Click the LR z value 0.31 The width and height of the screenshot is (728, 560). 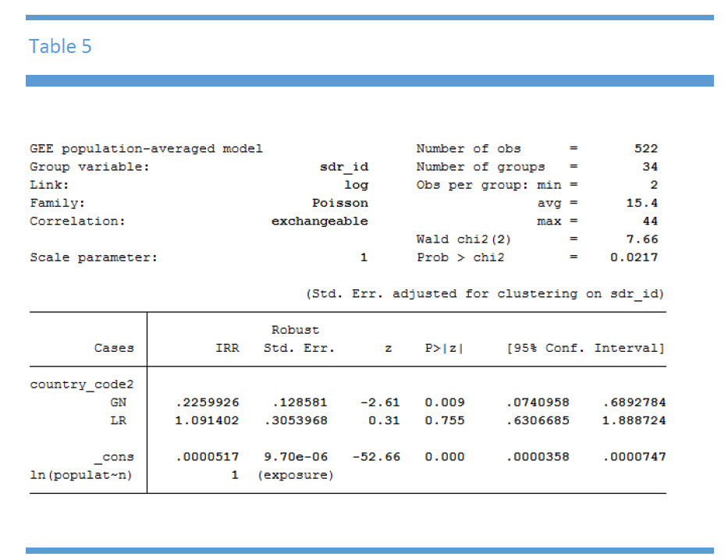point(384,420)
